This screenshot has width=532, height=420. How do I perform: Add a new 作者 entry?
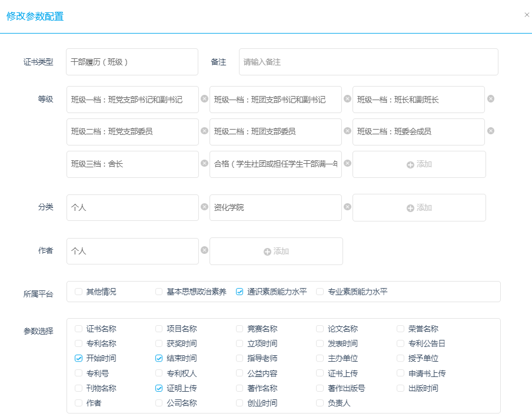click(x=276, y=252)
